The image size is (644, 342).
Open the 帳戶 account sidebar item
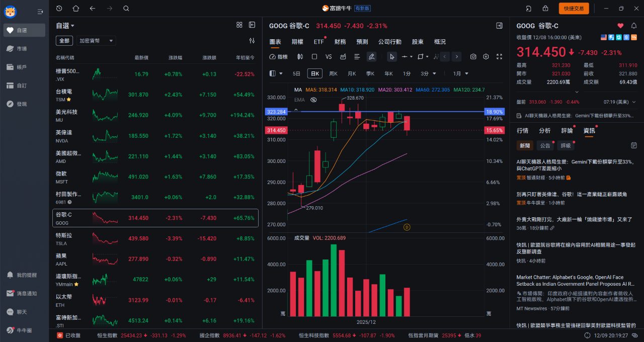24,67
